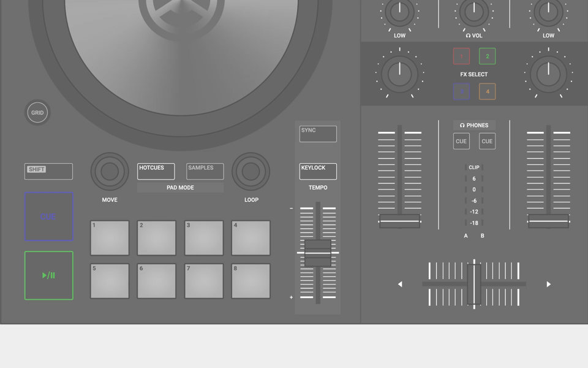
Task: Switch pad mode to HOTCUES
Action: (x=156, y=172)
